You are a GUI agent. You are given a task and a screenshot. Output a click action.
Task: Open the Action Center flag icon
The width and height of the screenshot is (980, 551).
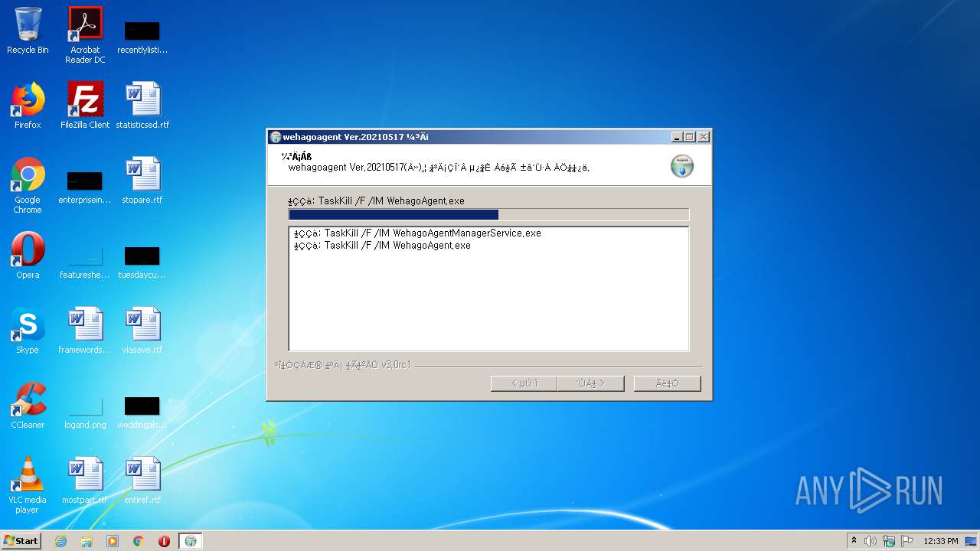coord(907,541)
